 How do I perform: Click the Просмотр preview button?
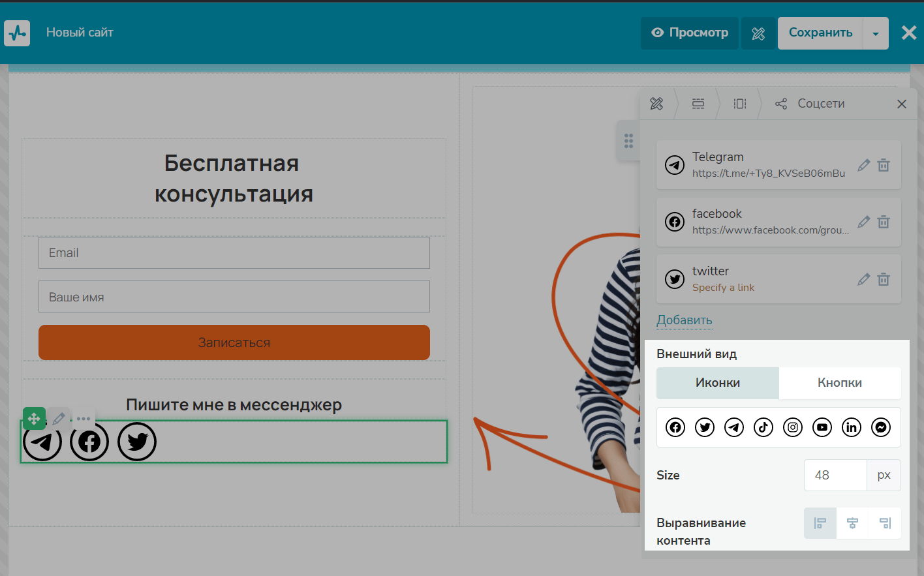click(690, 33)
